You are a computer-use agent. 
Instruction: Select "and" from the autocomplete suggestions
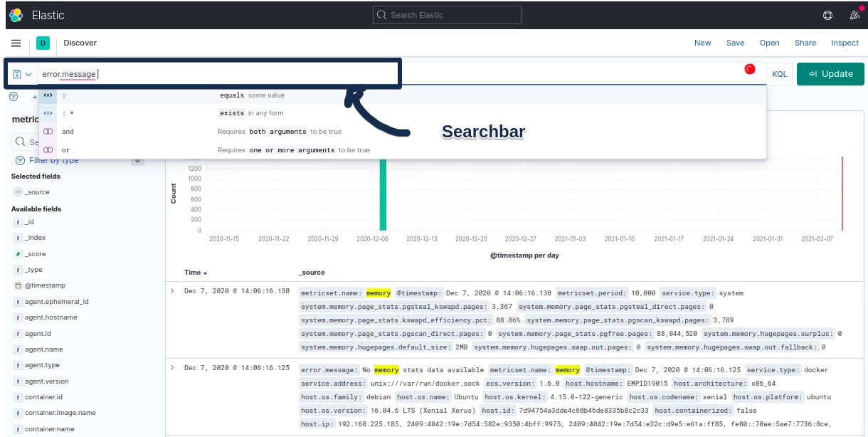coord(68,131)
